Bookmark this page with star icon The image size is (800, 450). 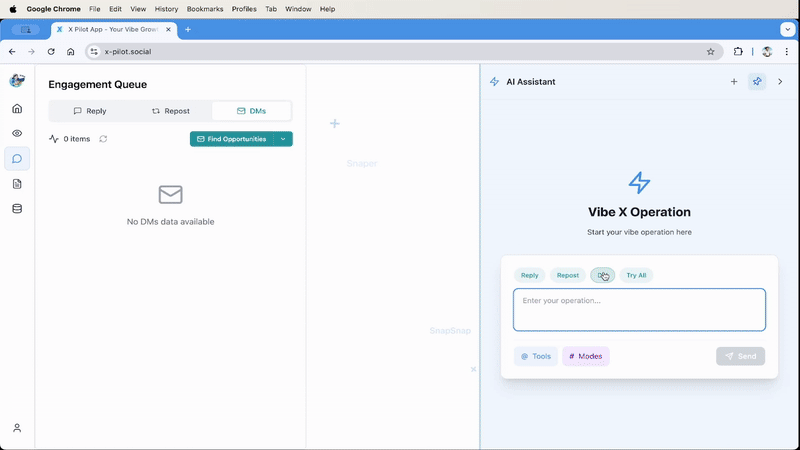710,52
